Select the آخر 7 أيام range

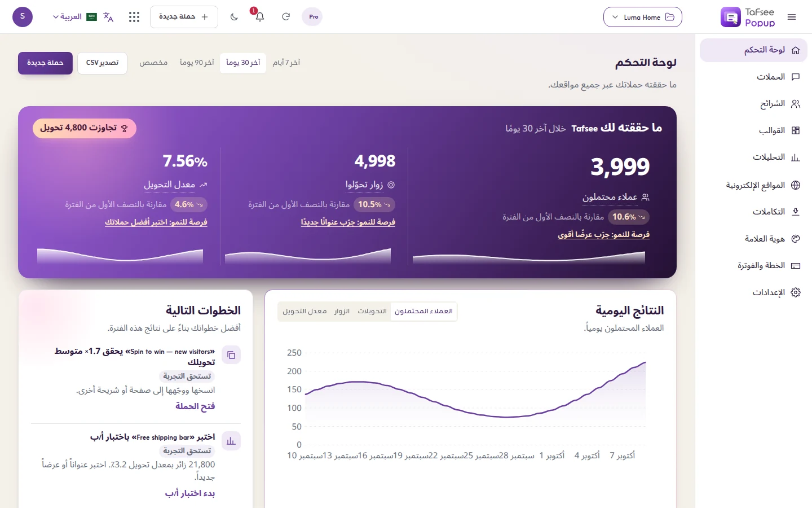point(286,63)
